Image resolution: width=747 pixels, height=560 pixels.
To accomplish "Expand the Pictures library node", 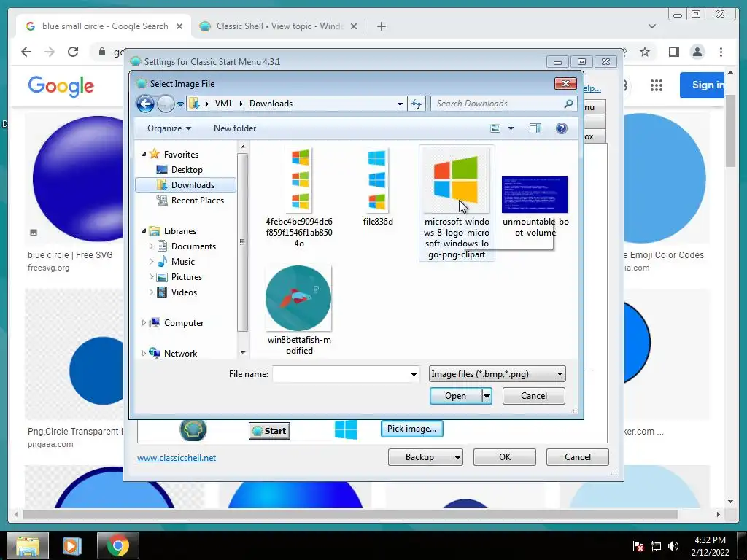I will 151,276.
